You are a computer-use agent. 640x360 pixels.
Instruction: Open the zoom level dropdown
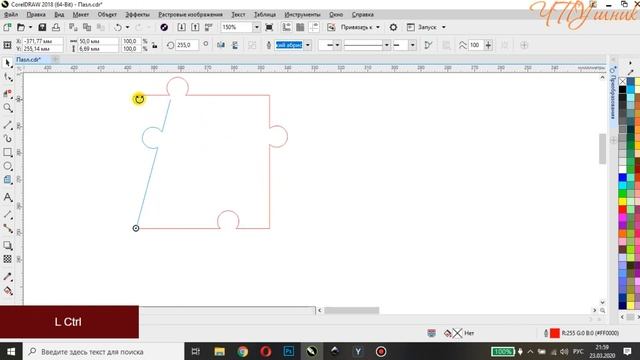(x=257, y=27)
